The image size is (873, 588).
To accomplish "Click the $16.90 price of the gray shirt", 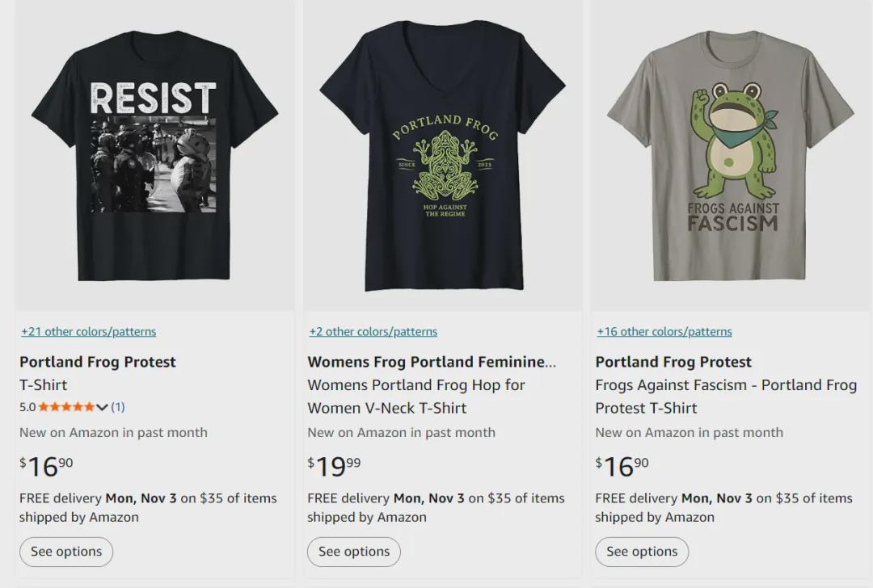I will point(622,466).
